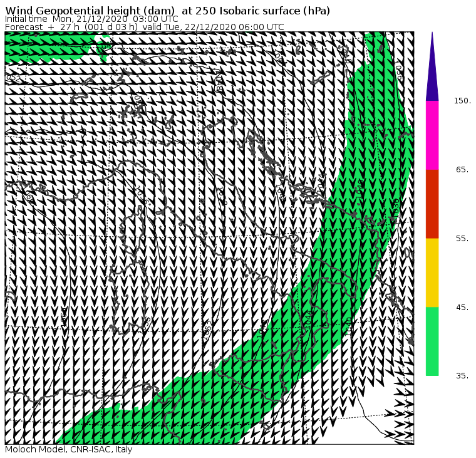Click the yellow color bar segment 45–55
This screenshot has height=458, width=476.
(432, 273)
